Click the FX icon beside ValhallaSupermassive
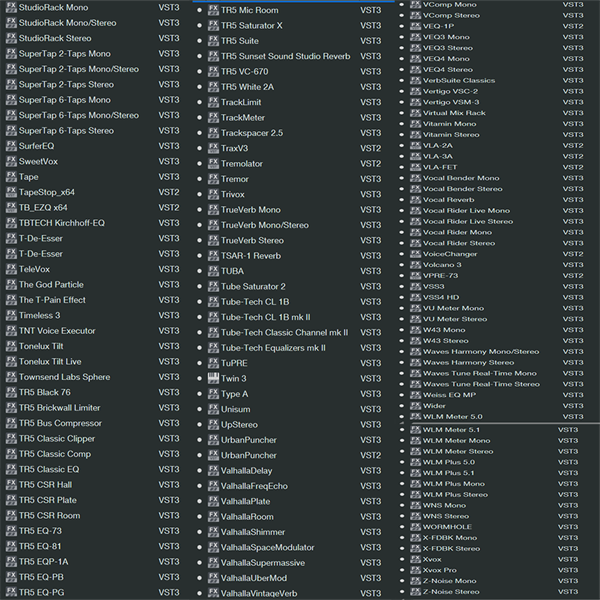 213,562
